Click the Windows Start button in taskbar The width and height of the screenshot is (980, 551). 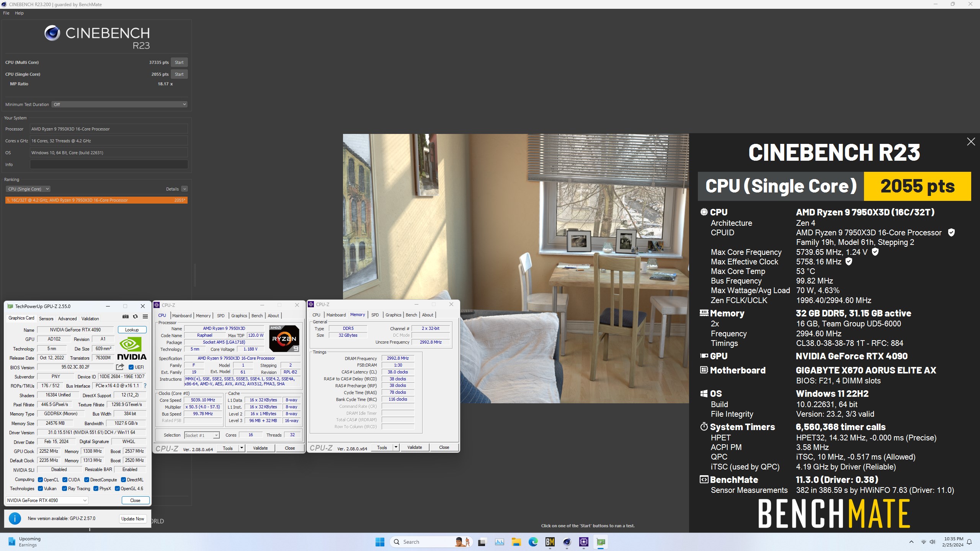tap(380, 542)
